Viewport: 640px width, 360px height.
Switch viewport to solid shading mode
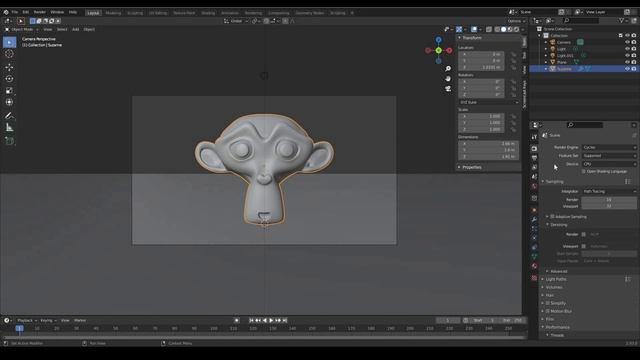pyautogui.click(x=503, y=29)
